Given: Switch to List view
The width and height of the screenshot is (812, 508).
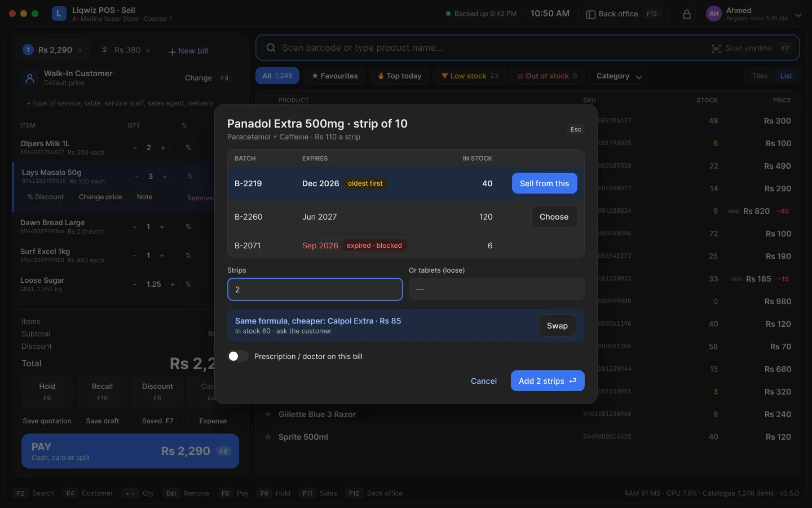Looking at the screenshot, I should (786, 76).
